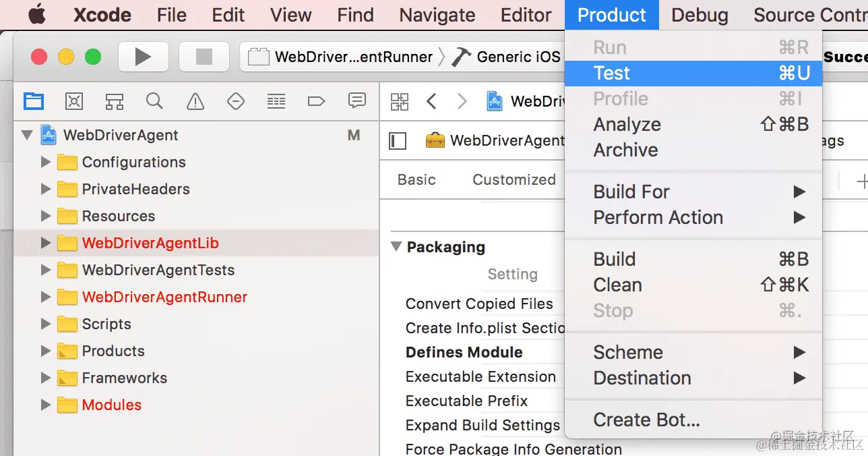The image size is (868, 456).
Task: Expand the WebDriverAgentLib group
Action: pyautogui.click(x=46, y=243)
